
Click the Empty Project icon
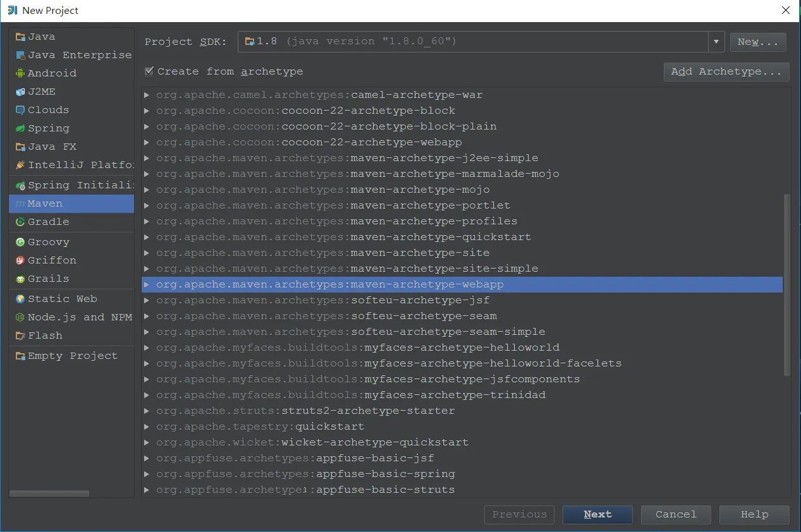(x=20, y=356)
